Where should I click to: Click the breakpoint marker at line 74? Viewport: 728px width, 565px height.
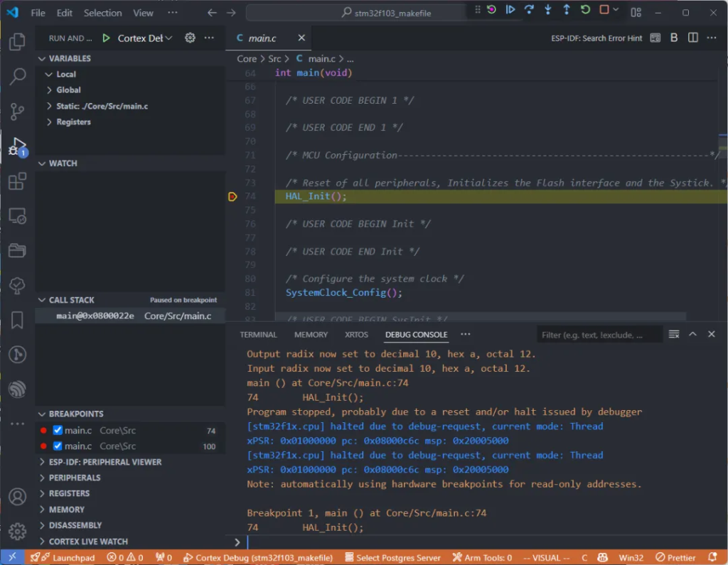[x=232, y=197]
